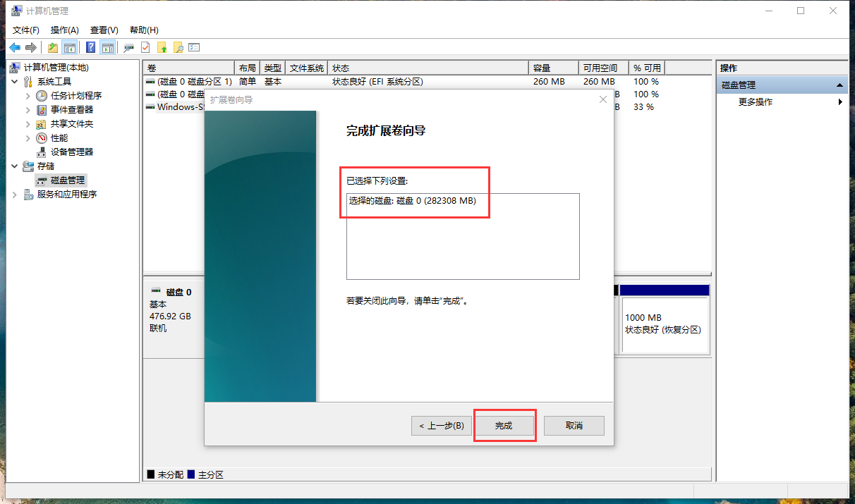Collapse the 磁盘管理 actions section arrow
855x504 pixels.
point(840,85)
